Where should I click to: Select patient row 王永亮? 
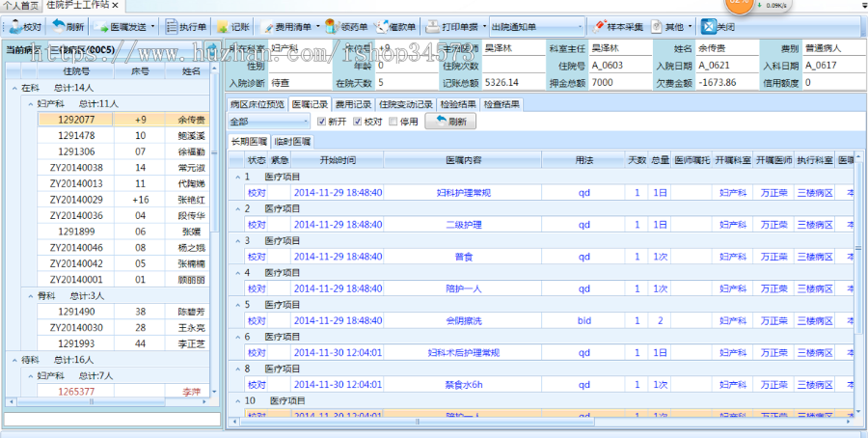tap(124, 328)
